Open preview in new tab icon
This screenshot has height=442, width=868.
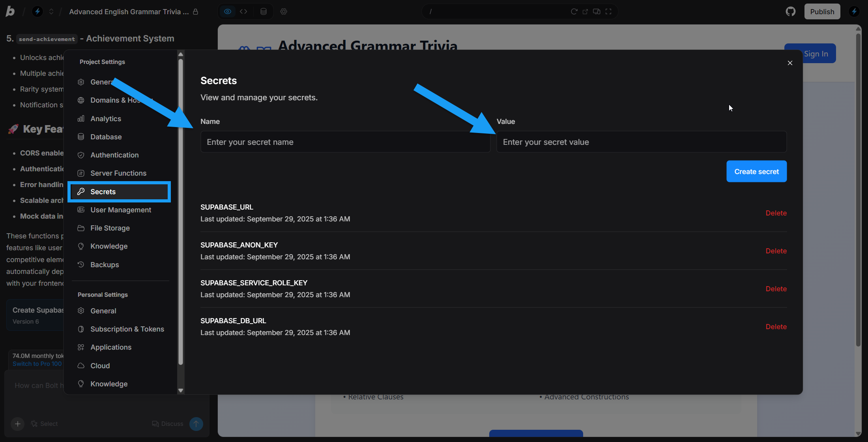585,11
